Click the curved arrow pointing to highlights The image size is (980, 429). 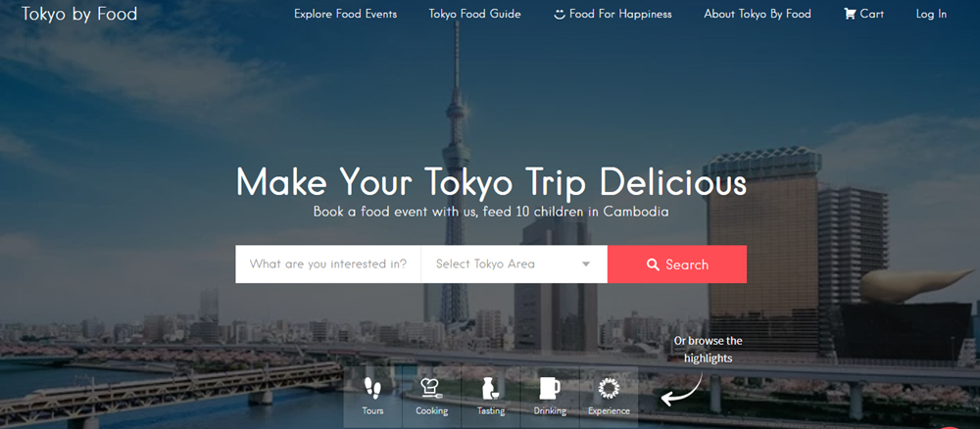681,390
